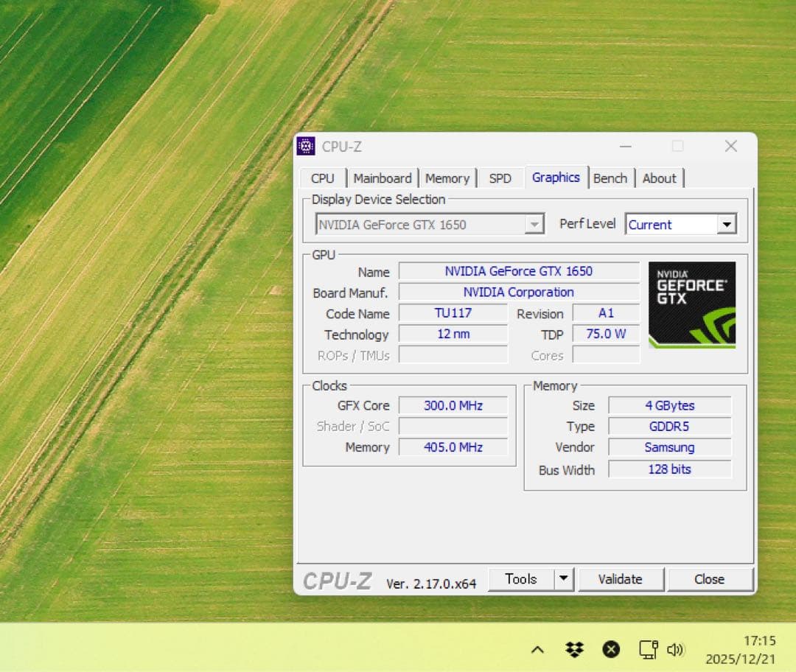Open the network display icon in the taskbar
This screenshot has width=796, height=672.
[x=646, y=649]
